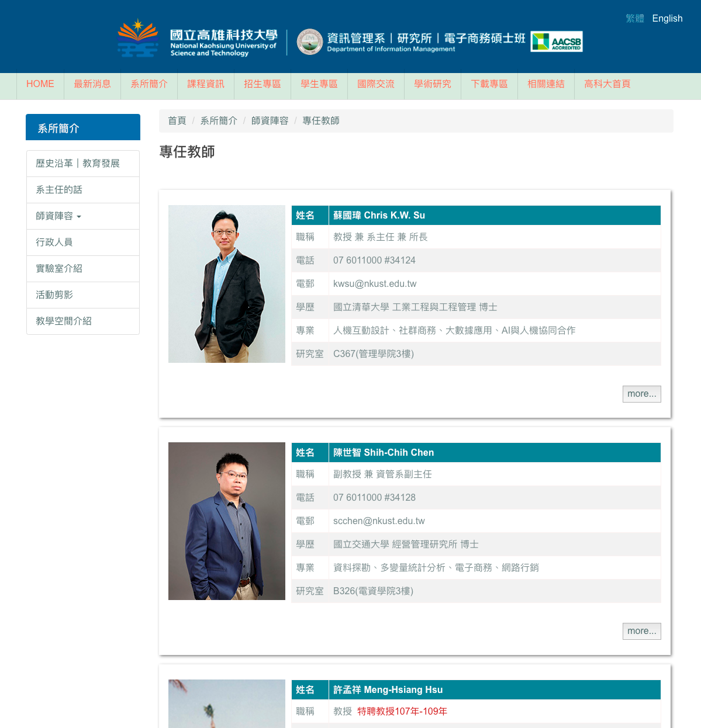This screenshot has height=728, width=701.
Task: Click the Department of Information Management round emblem
Action: (x=310, y=42)
